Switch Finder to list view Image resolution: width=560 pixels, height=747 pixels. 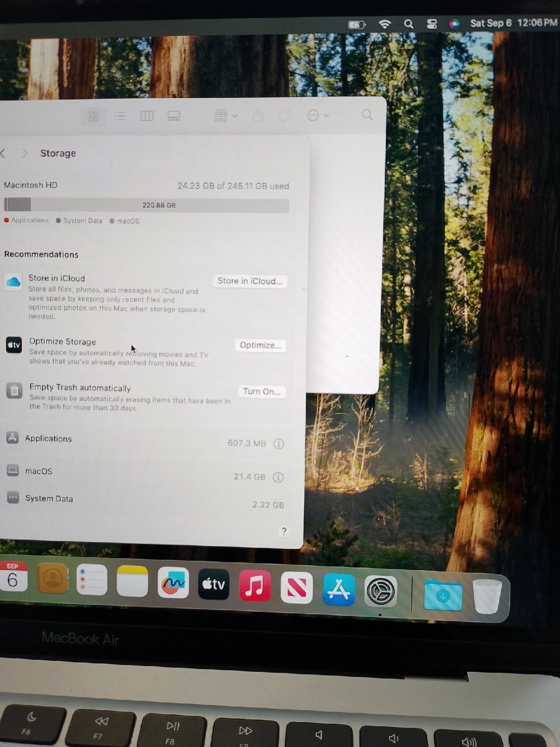pyautogui.click(x=120, y=116)
